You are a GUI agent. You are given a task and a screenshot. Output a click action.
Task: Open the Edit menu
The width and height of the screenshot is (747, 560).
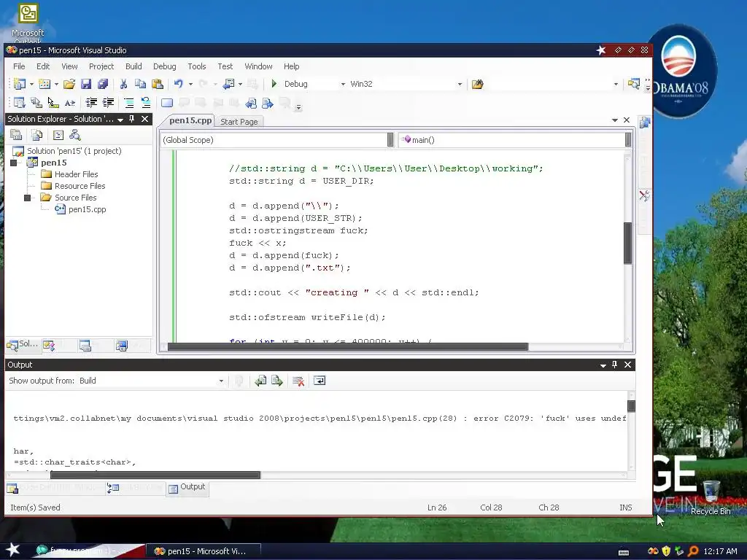(x=43, y=66)
